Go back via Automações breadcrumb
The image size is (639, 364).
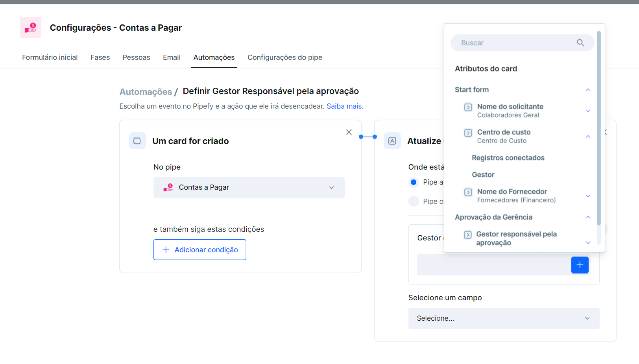(x=146, y=92)
